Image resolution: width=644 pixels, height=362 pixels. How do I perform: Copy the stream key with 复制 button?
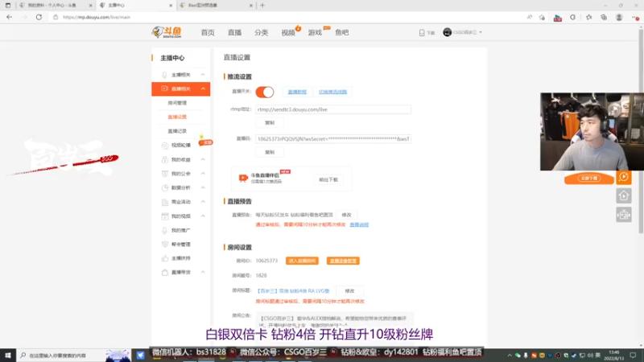pos(270,152)
